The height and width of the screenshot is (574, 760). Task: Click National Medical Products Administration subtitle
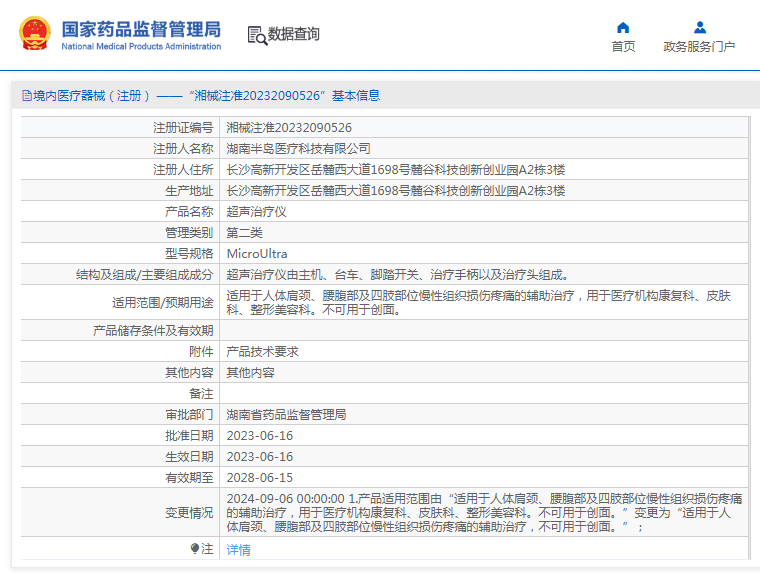coord(141,47)
